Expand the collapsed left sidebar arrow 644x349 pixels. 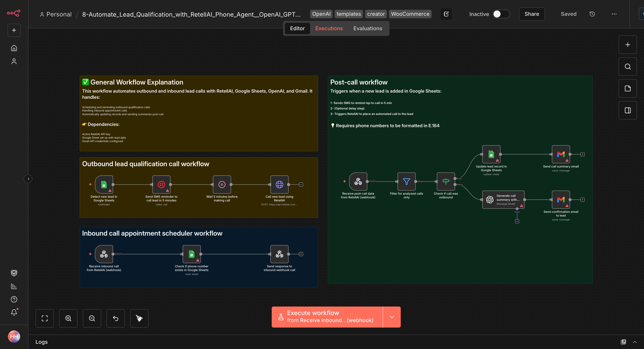click(28, 179)
